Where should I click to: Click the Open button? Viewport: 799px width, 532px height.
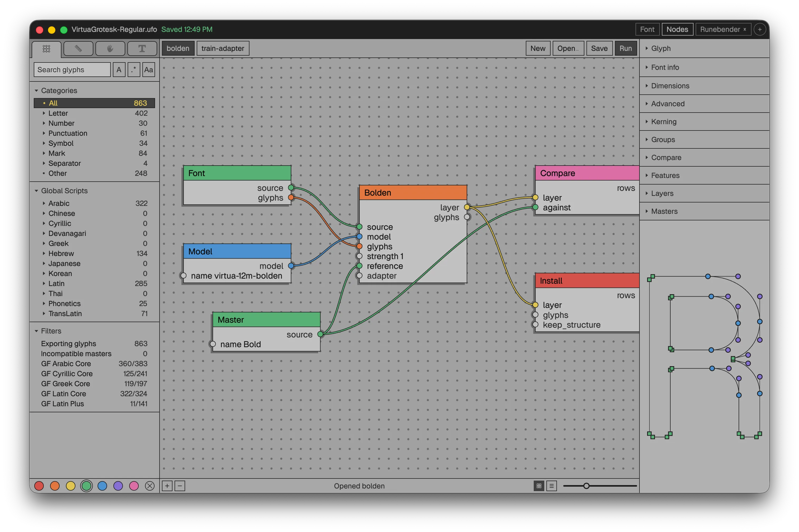pos(568,48)
